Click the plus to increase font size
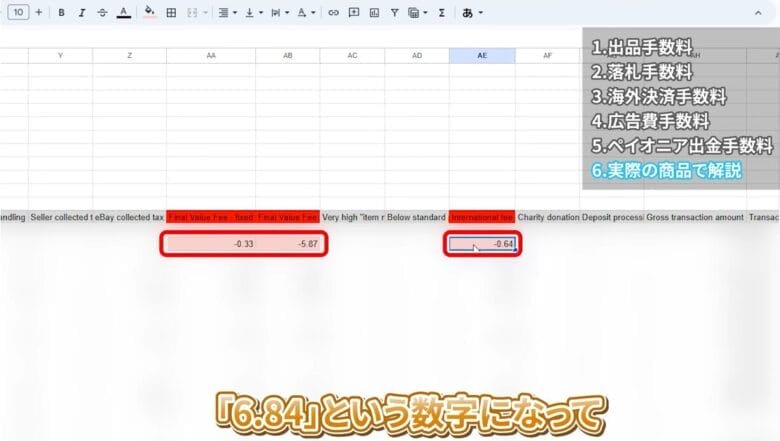The image size is (780, 441). [38, 13]
